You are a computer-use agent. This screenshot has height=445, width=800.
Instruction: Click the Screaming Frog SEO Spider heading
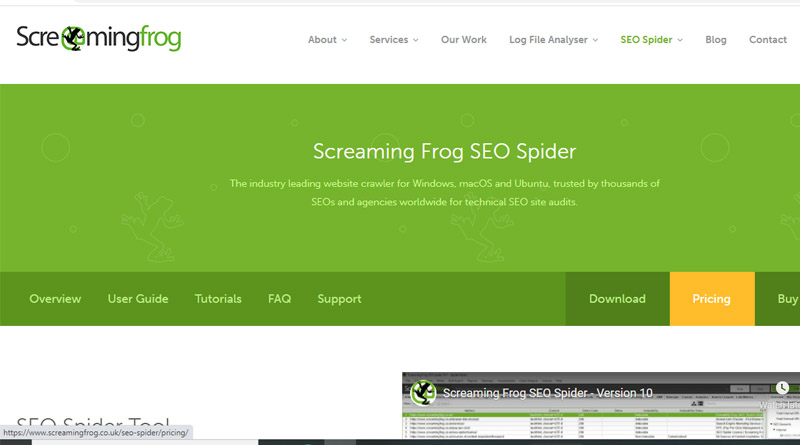tap(444, 152)
